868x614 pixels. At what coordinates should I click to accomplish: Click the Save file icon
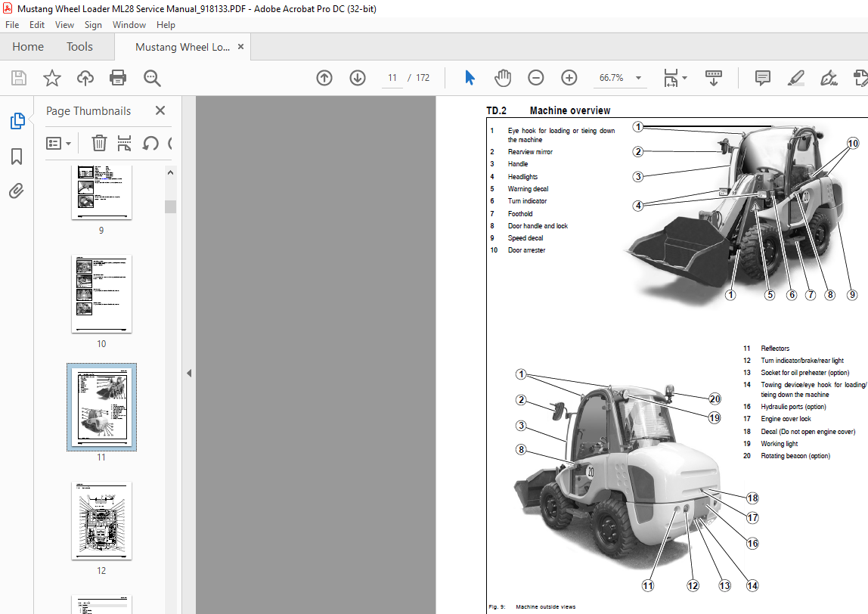[x=19, y=78]
